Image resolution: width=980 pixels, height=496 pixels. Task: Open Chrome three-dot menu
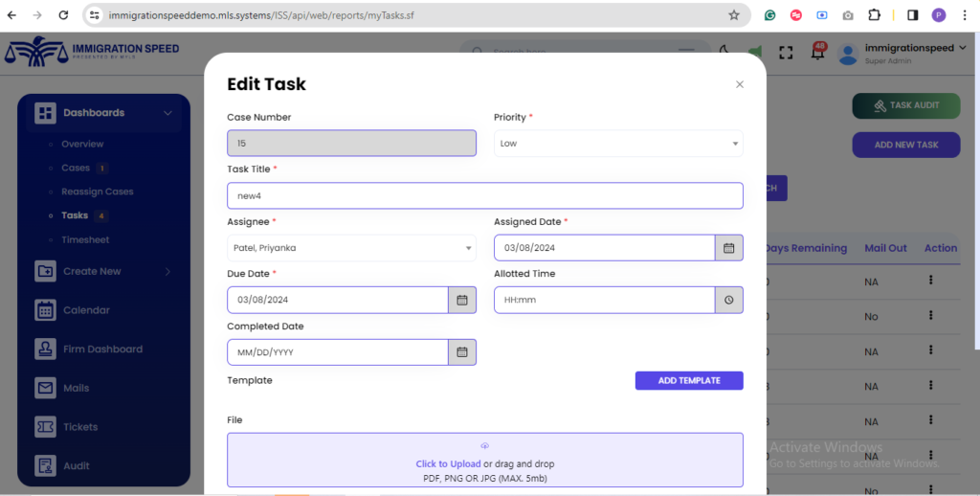965,15
